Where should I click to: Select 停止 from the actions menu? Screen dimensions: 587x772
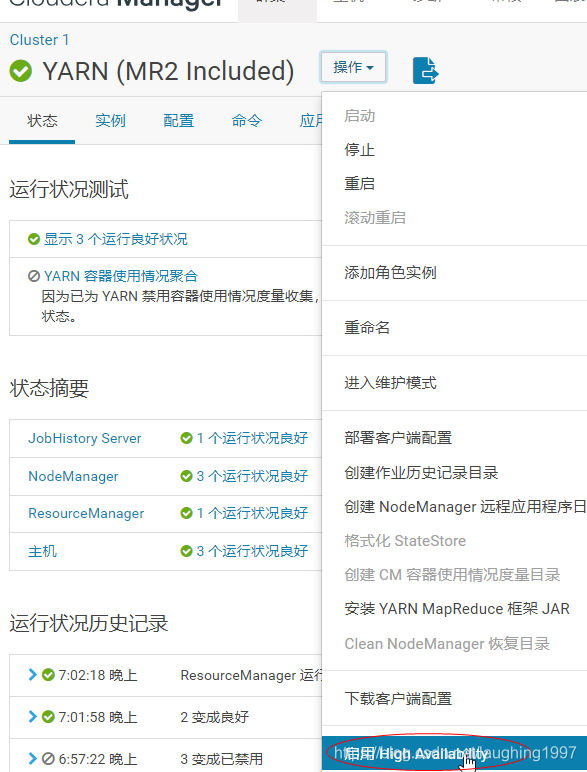pyautogui.click(x=359, y=150)
